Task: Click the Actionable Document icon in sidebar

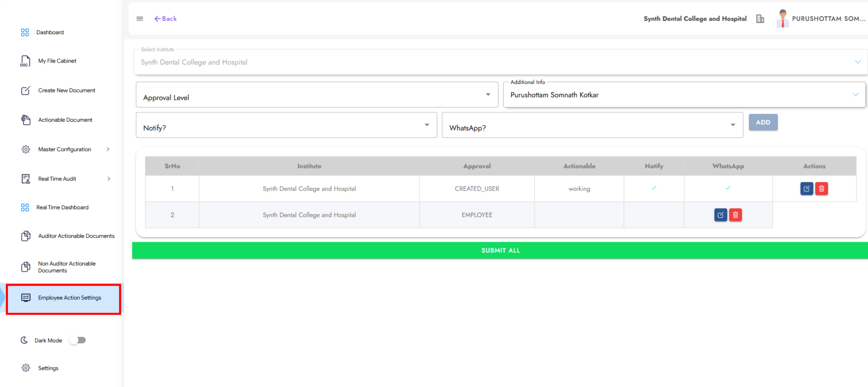Action: [x=26, y=120]
